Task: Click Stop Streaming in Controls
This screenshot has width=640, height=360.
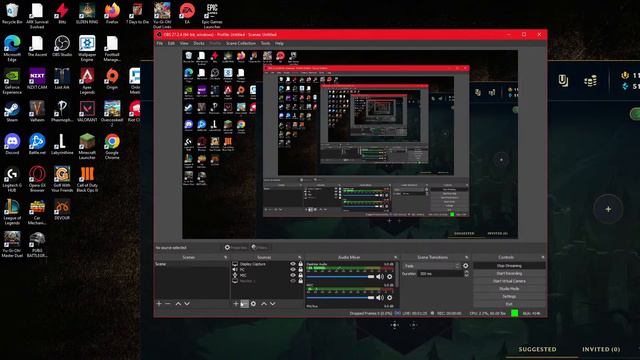Action: tap(509, 266)
